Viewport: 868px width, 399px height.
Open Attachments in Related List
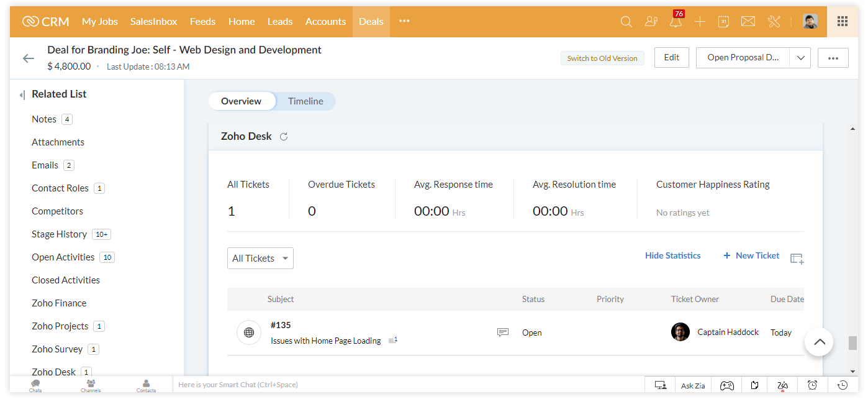(x=58, y=142)
